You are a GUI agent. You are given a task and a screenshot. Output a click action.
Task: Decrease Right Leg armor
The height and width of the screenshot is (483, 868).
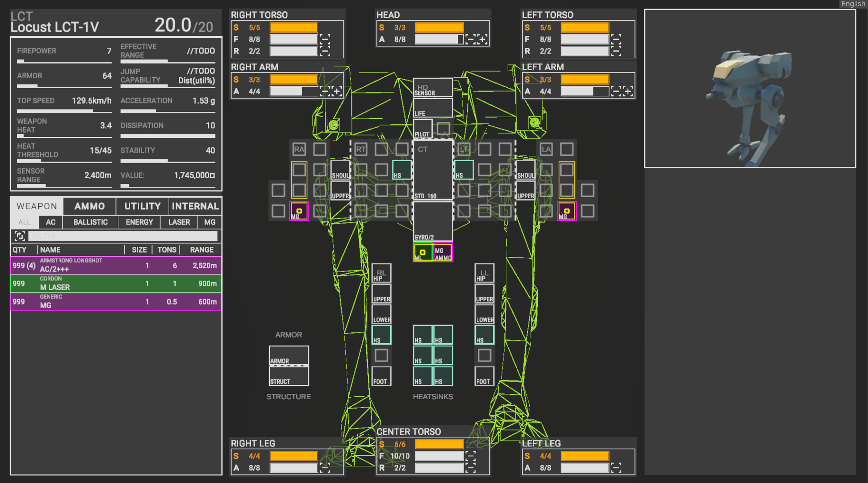click(x=325, y=468)
